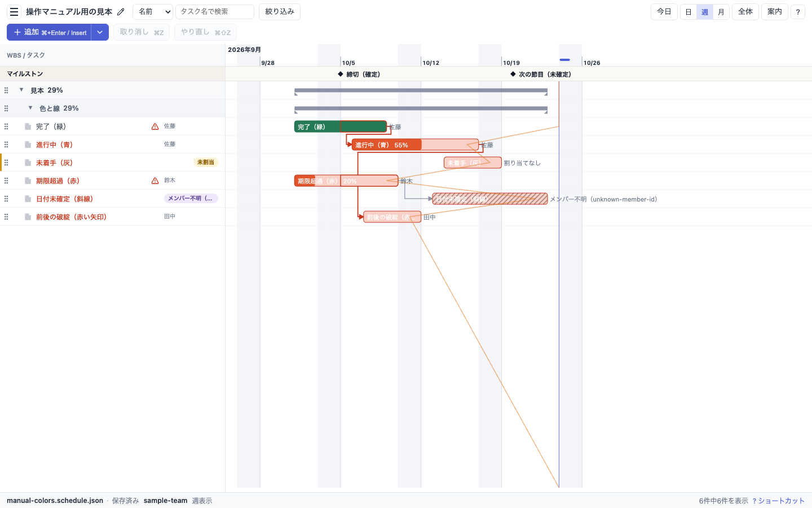Focus the タスク名で検索 search field
Viewport: 812px width, 508px height.
click(x=215, y=12)
